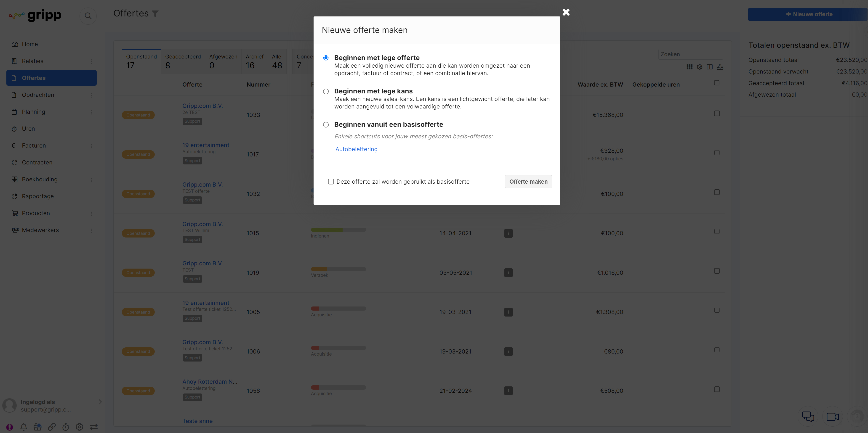Viewport: 868px width, 433px height.
Task: Click the download export icon in table toolbar
Action: (720, 67)
